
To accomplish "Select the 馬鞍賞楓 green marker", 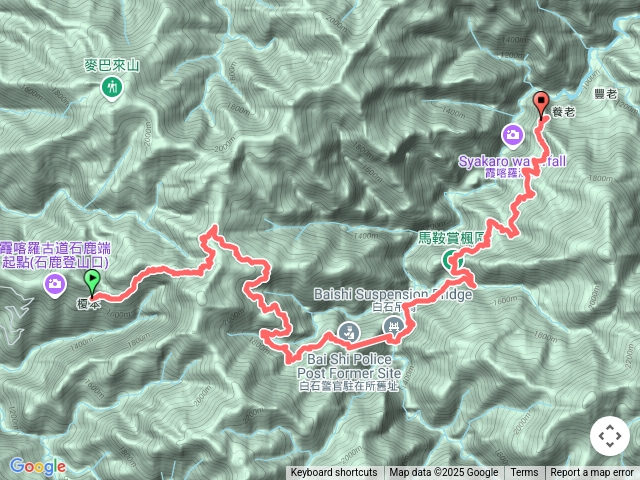I will [452, 260].
